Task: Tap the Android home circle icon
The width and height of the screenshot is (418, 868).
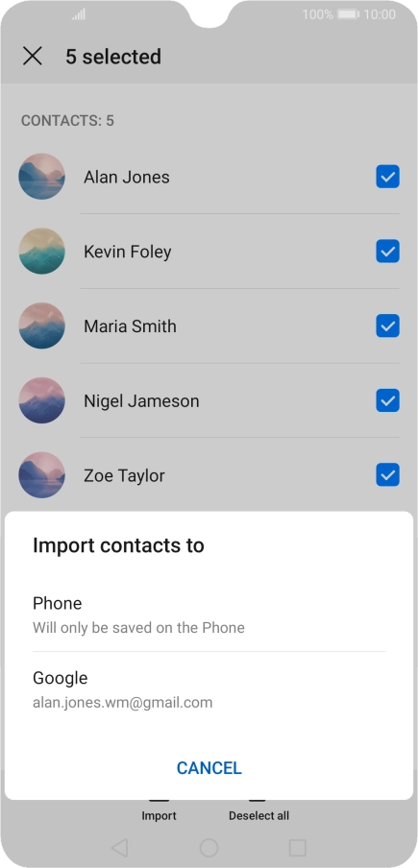Action: tap(209, 848)
